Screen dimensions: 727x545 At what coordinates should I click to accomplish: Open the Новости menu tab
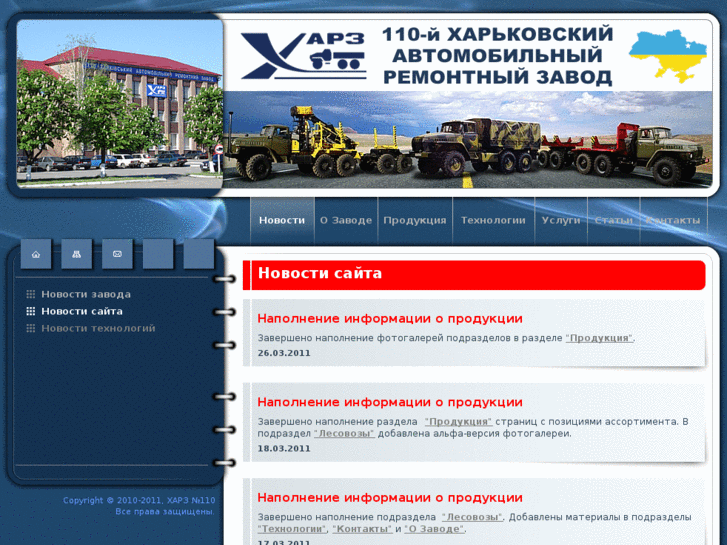pos(282,220)
